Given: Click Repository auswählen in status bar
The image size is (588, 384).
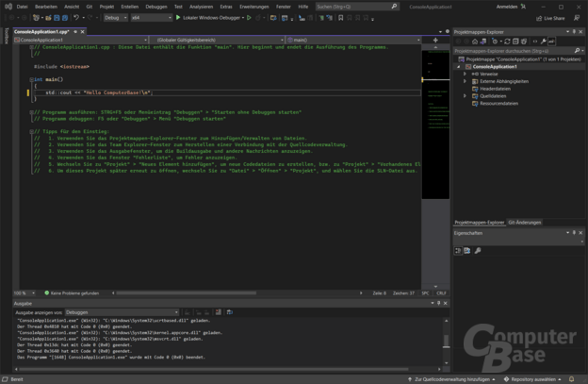Looking at the screenshot, I should tap(532, 379).
